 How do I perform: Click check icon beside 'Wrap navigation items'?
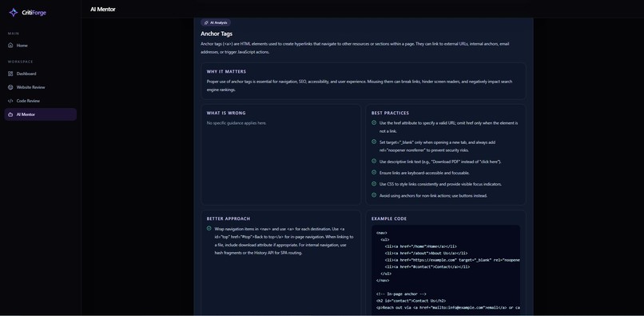209,228
